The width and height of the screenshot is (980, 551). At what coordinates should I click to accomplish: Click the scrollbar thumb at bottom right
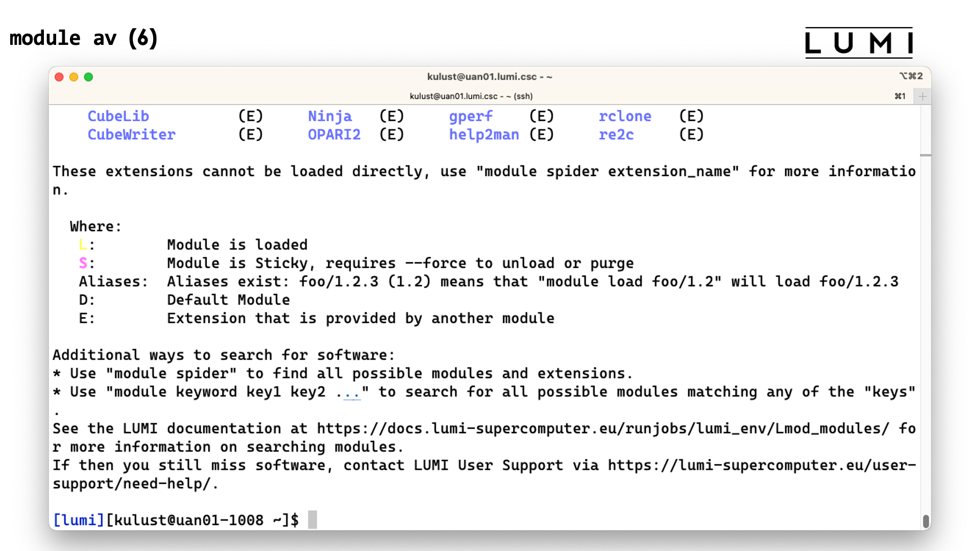(926, 521)
